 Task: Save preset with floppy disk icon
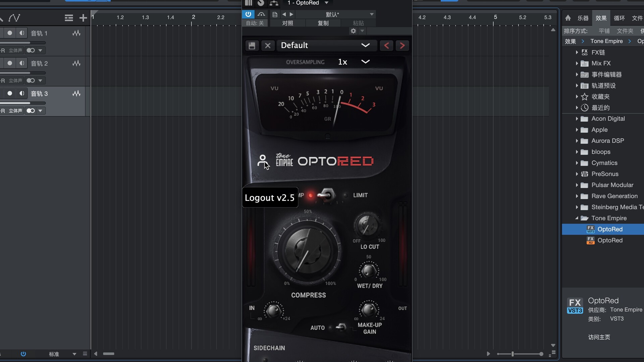pos(252,46)
